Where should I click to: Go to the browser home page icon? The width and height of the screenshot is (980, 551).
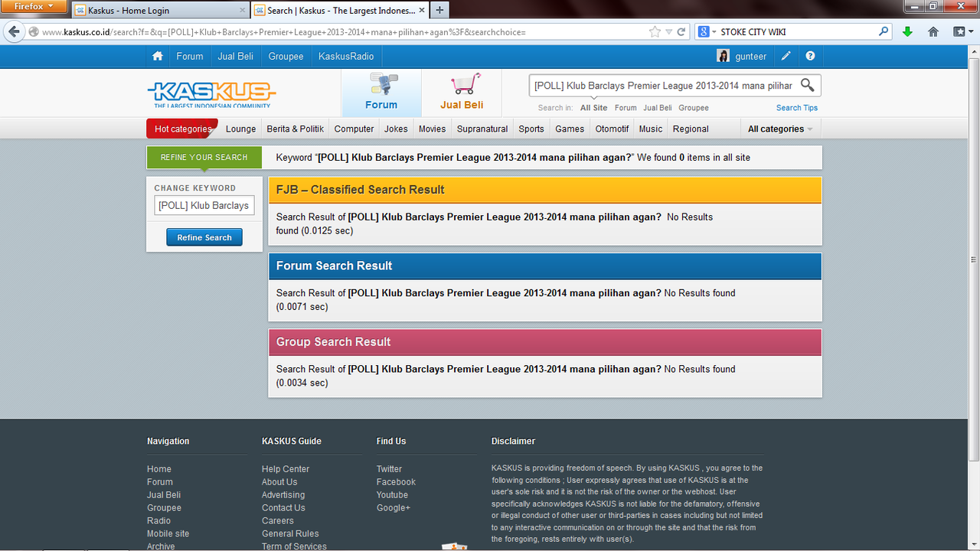coord(933,32)
